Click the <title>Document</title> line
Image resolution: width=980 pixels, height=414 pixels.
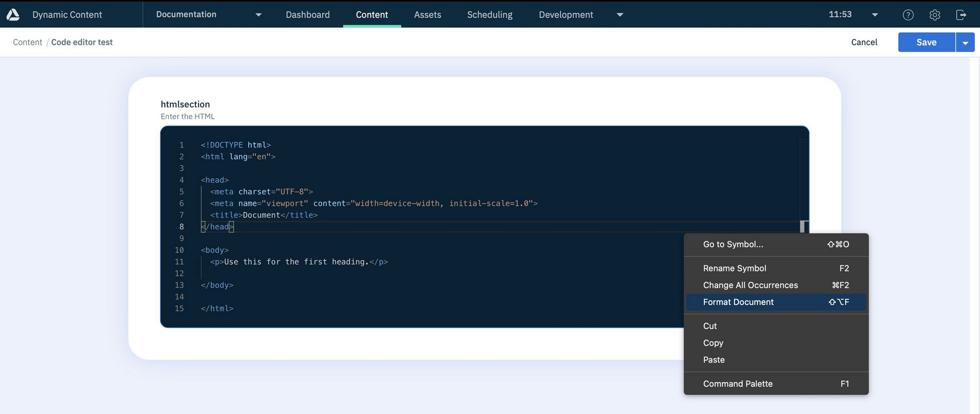[x=264, y=215]
